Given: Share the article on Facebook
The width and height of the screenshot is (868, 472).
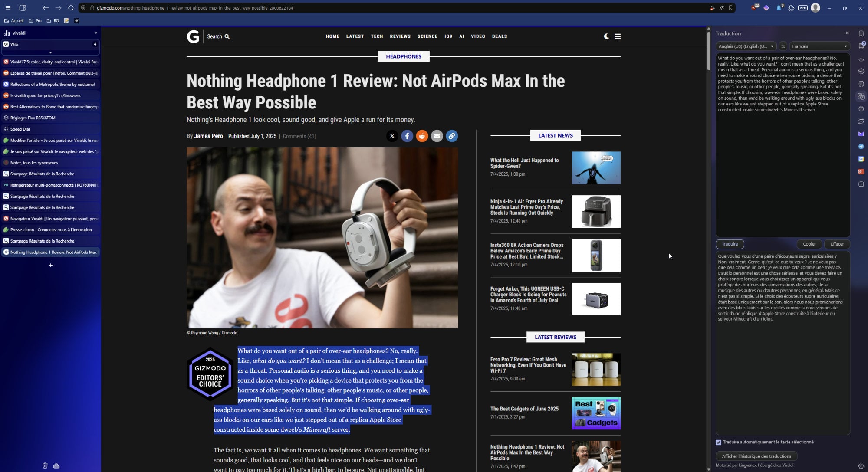Looking at the screenshot, I should click(407, 136).
